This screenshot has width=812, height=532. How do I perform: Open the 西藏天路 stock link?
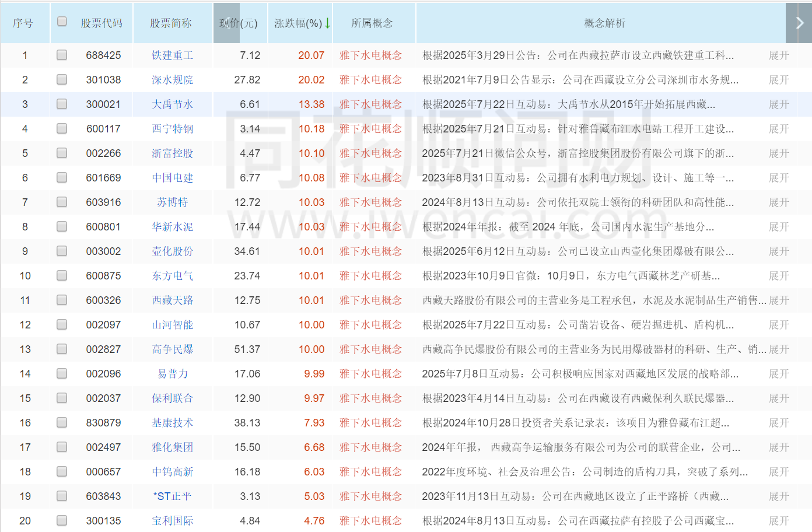point(172,300)
